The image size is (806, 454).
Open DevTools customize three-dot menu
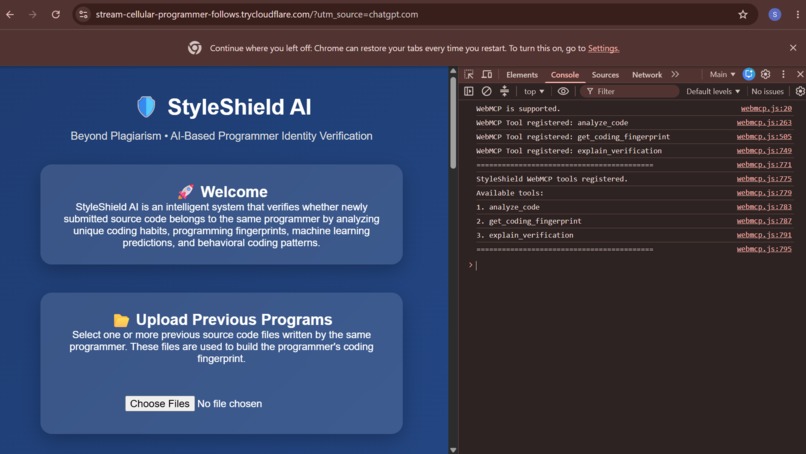click(x=783, y=75)
